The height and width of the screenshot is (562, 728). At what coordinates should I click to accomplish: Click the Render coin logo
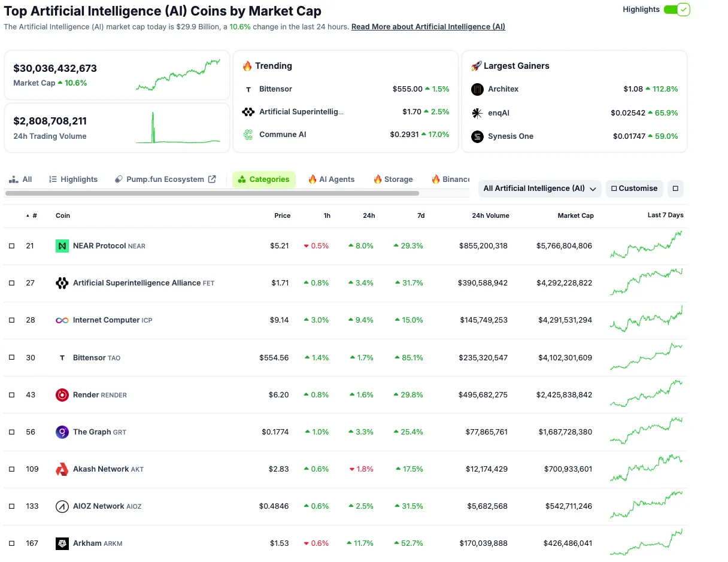63,394
